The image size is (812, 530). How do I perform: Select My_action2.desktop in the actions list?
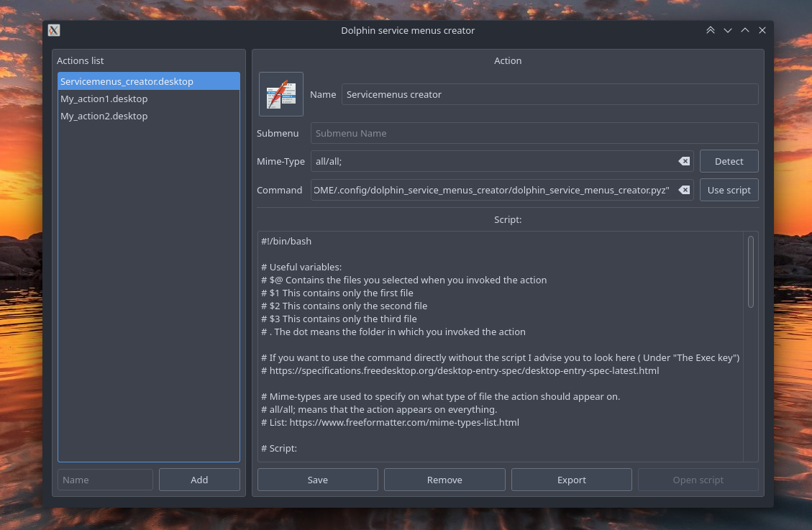click(x=149, y=116)
